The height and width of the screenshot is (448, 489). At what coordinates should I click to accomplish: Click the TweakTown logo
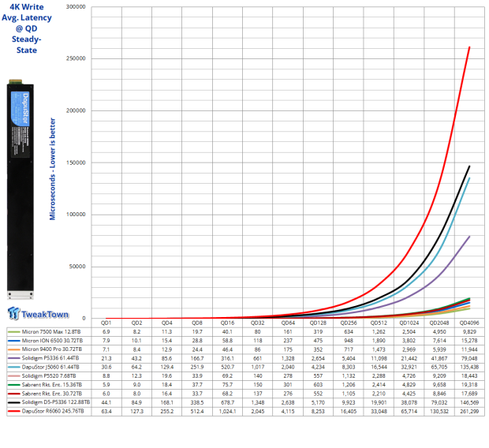point(38,314)
